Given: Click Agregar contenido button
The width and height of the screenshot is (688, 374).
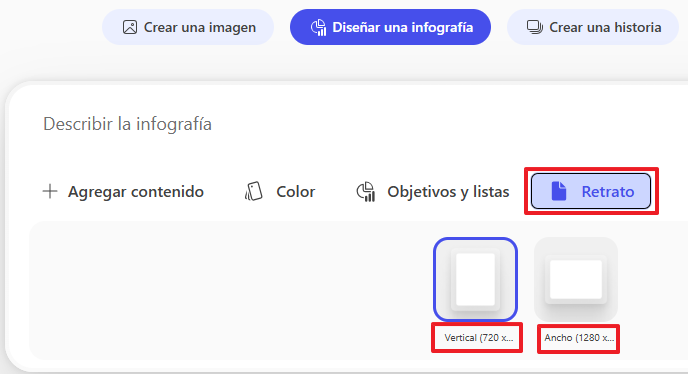Looking at the screenshot, I should [123, 191].
